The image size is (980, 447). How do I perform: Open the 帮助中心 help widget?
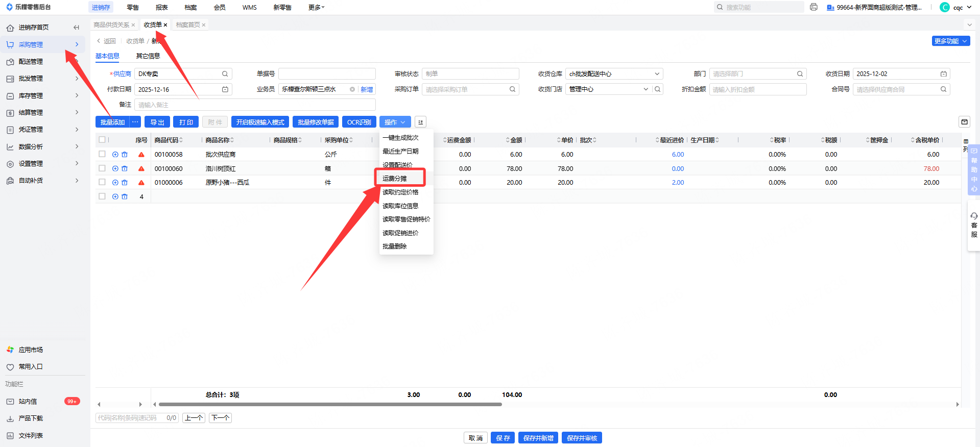[974, 170]
